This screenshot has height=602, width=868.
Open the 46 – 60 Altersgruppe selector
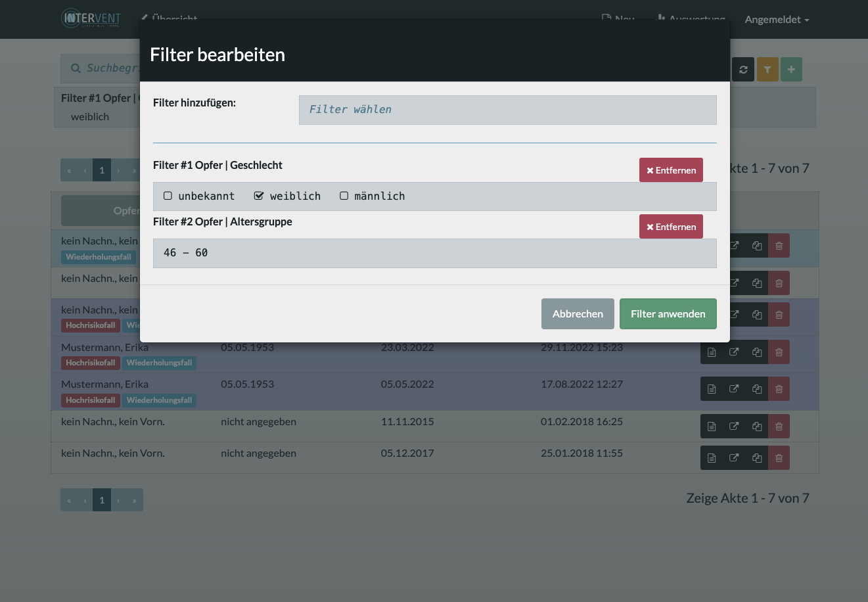pos(434,253)
